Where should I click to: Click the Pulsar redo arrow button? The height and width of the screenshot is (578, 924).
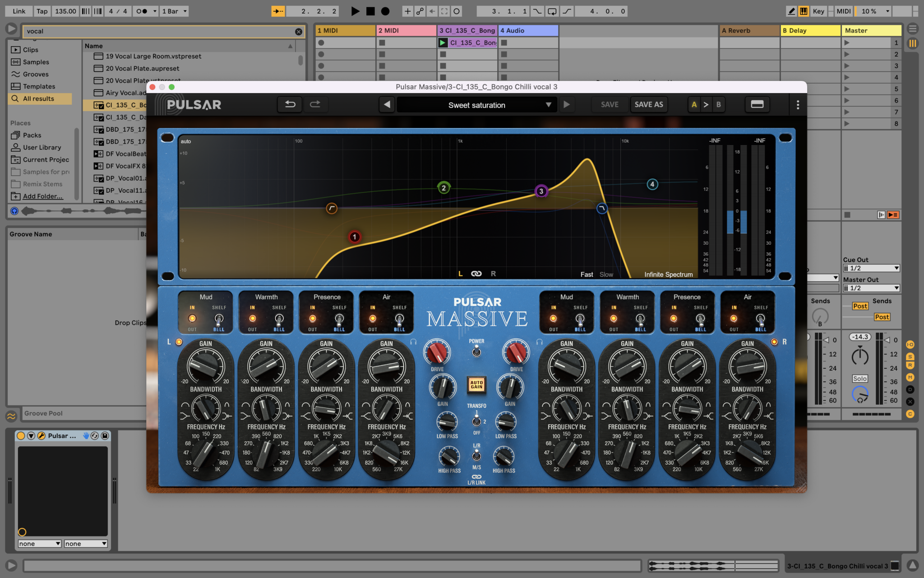click(x=315, y=105)
